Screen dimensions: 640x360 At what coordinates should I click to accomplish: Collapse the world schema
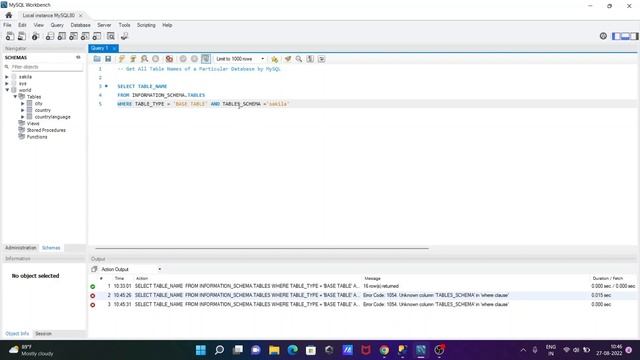7,90
